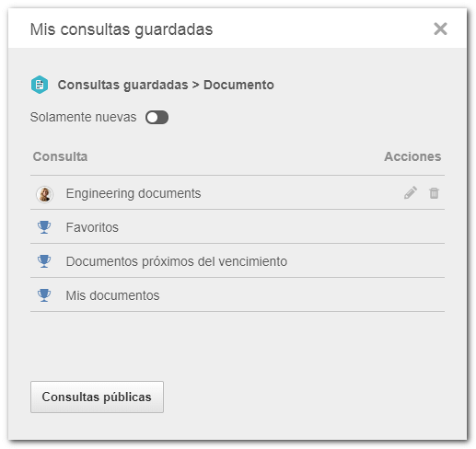Toggle the Solamente nuevas switch
The width and height of the screenshot is (476, 449).
pyautogui.click(x=157, y=118)
